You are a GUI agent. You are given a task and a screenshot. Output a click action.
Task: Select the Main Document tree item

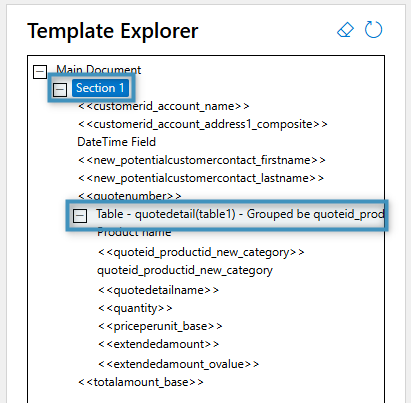point(98,70)
